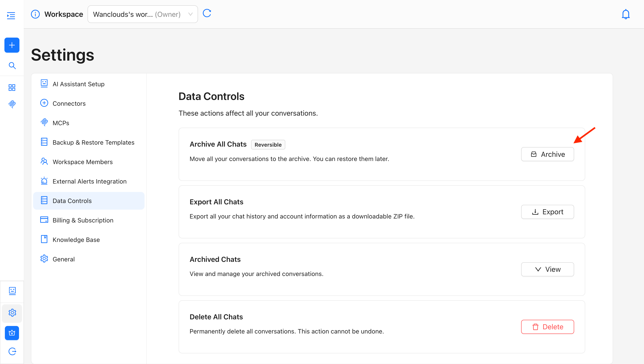Refresh workspace with the reload icon
Viewport: 644px width, 364px height.
[207, 13]
